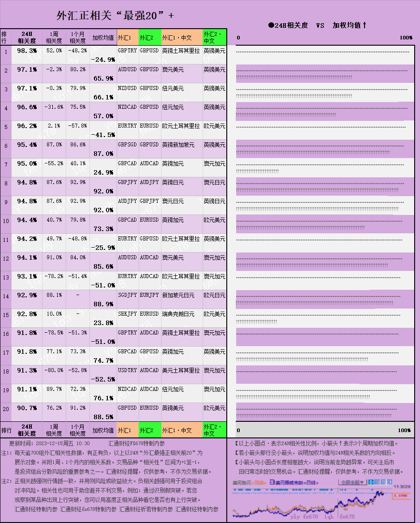Click the bottom 加权均值 column header
Screen dimensions: 420x523
[x=103, y=430]
